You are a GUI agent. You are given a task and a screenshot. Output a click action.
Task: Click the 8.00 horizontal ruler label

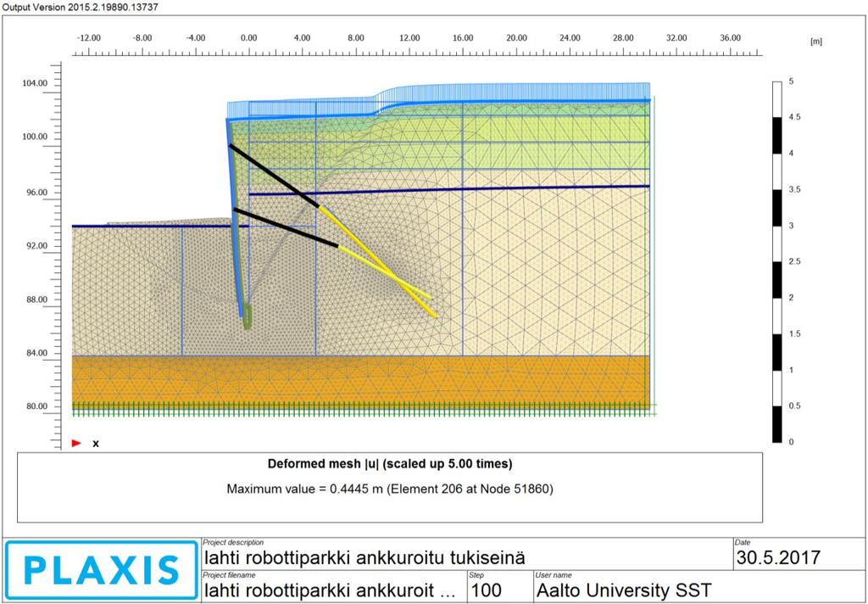tap(356, 38)
